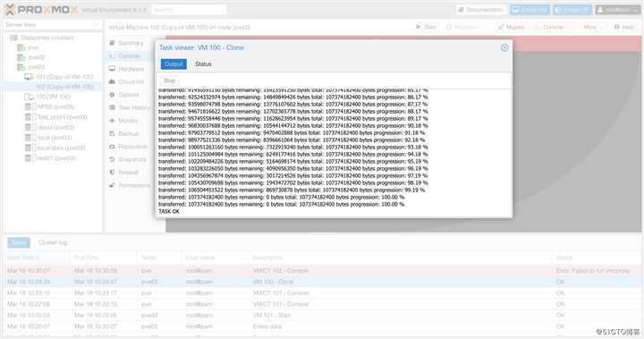Sort by Status column header

click(596, 258)
